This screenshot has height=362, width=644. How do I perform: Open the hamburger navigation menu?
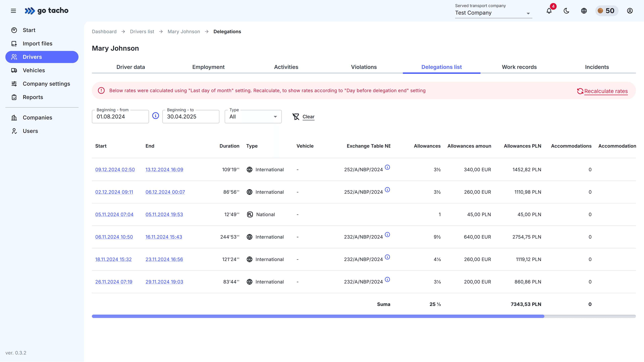coord(13,11)
